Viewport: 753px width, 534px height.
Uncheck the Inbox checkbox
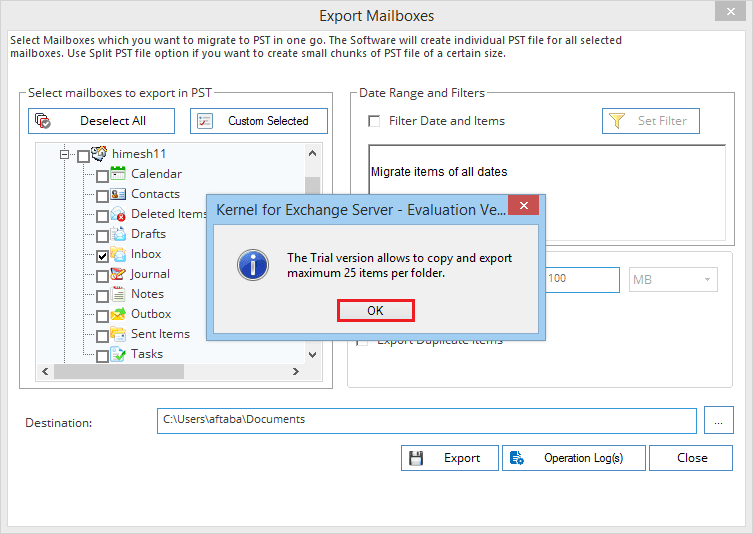coord(102,256)
